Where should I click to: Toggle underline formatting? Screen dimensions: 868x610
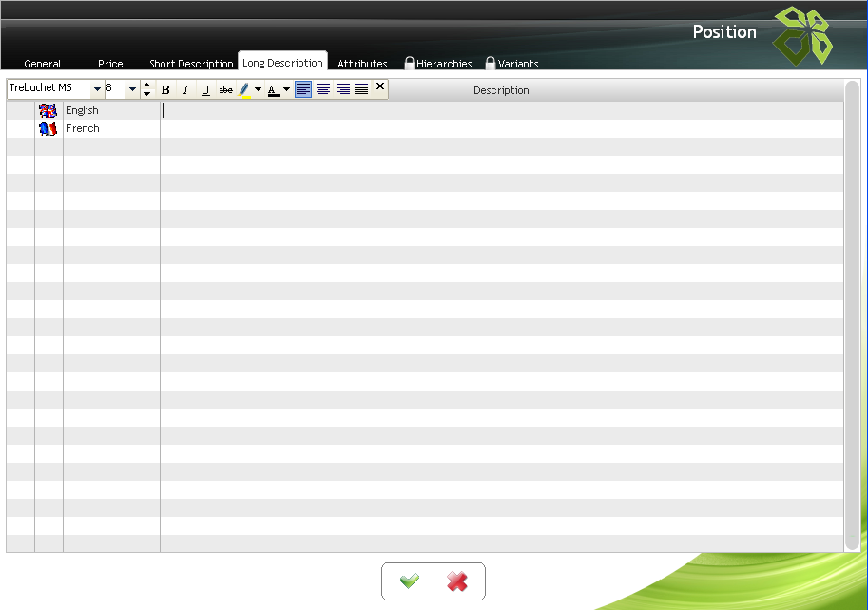coord(205,89)
